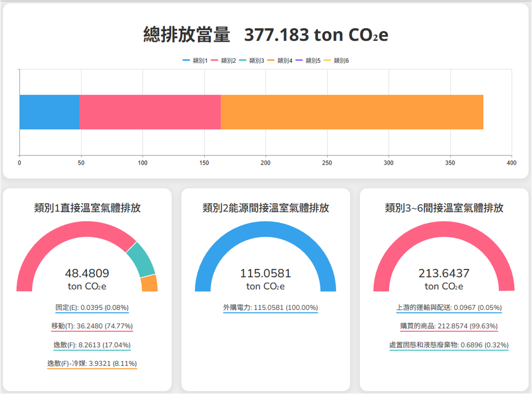
Task: Toggle 類別3 in the chart legend
Action: (251, 60)
